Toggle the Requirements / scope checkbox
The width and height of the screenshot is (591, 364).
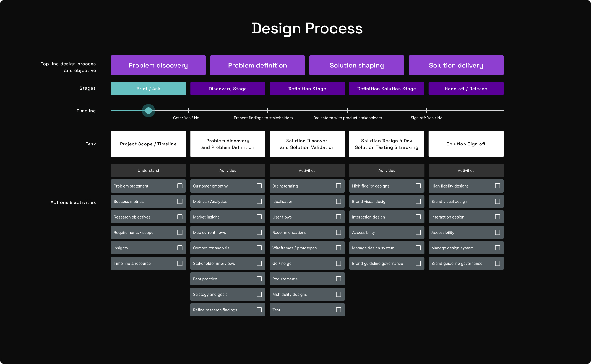tap(180, 232)
